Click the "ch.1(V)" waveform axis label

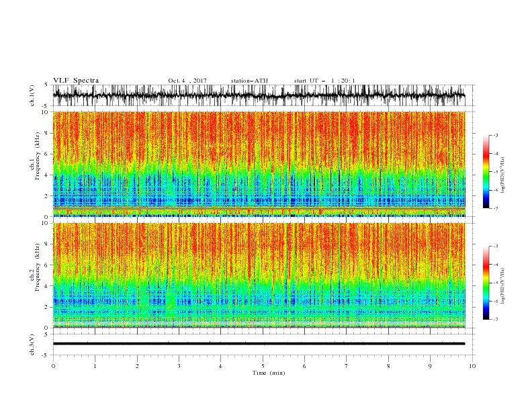click(x=32, y=95)
